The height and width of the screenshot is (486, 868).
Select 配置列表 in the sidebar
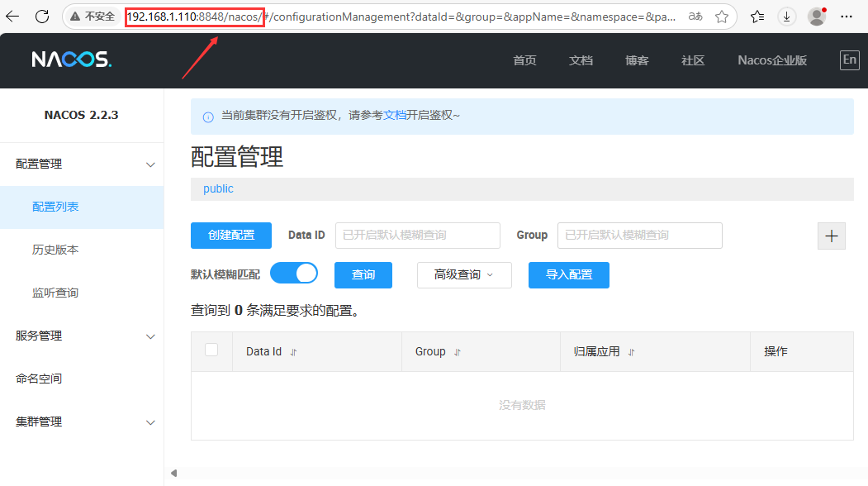pos(82,207)
